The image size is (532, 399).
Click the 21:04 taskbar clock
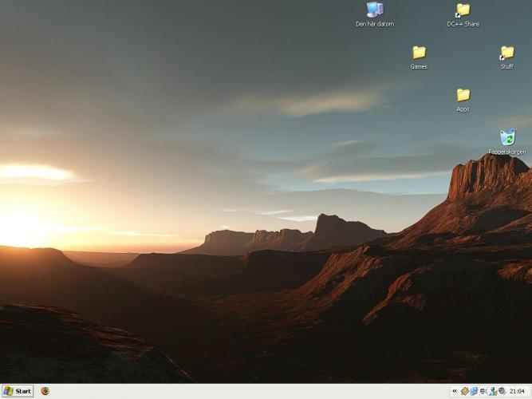(518, 391)
